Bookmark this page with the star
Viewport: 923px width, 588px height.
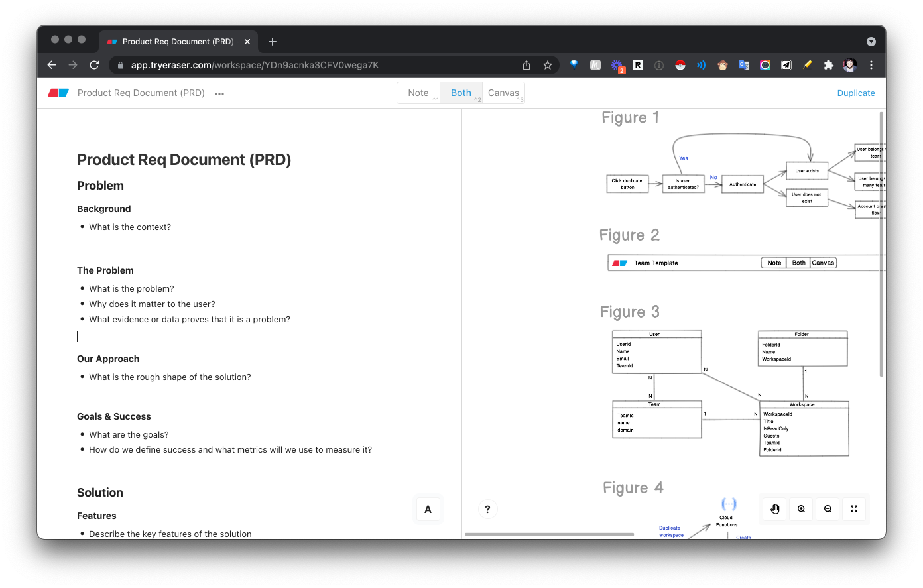click(x=548, y=65)
